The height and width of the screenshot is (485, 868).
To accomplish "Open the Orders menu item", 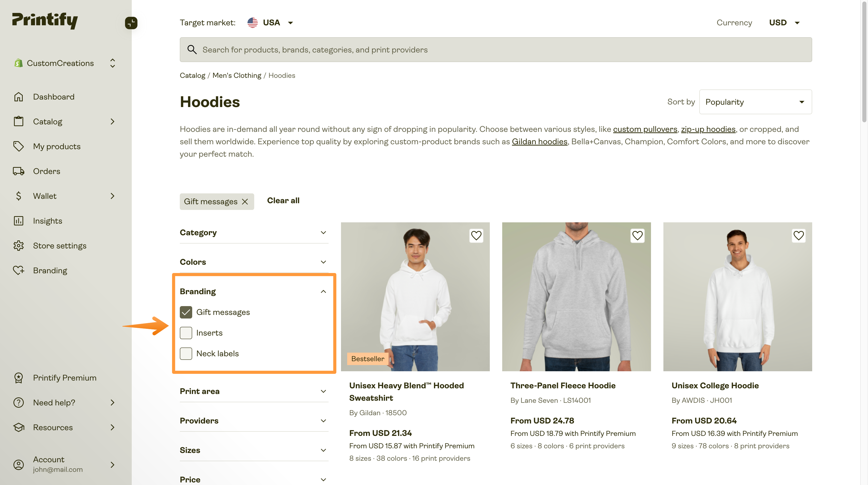I will click(47, 171).
